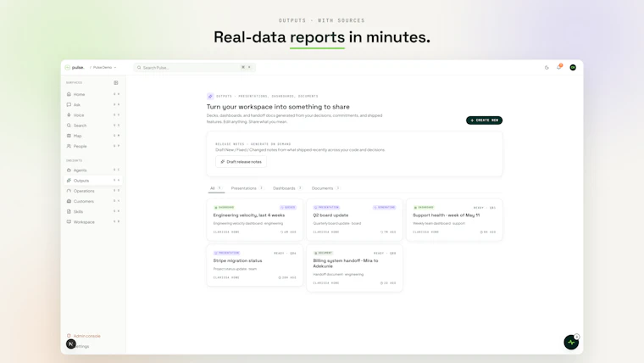
Task: Click 'Turn your workspace into something to share' heading
Action: pyautogui.click(x=278, y=107)
